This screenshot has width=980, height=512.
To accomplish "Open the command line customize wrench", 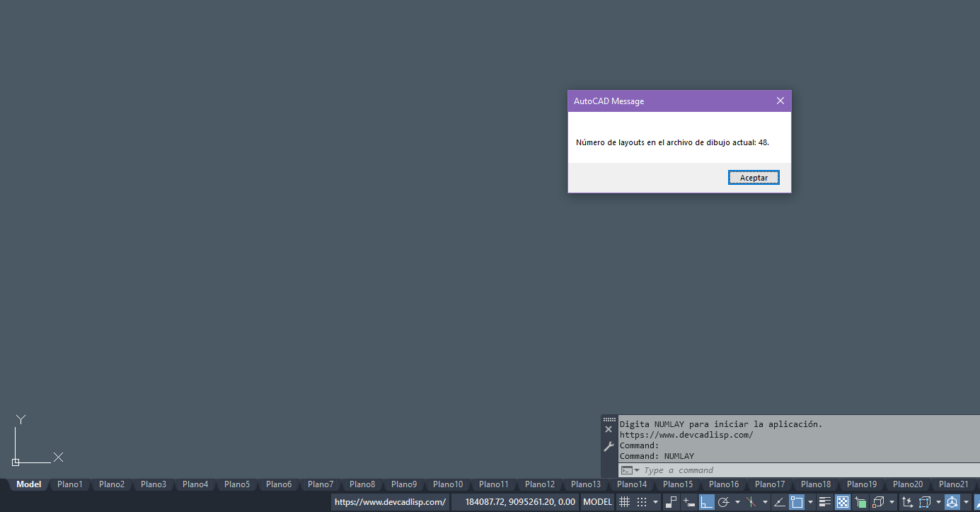I will [609, 447].
